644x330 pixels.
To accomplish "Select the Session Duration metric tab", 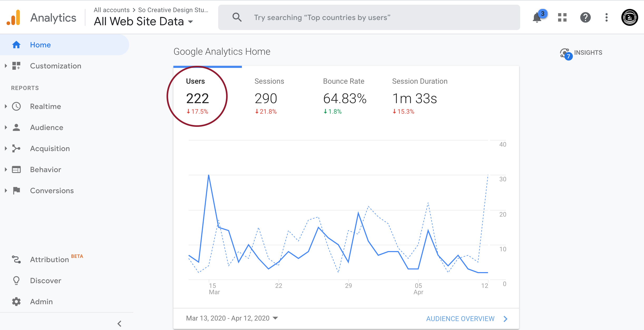I will coord(419,96).
